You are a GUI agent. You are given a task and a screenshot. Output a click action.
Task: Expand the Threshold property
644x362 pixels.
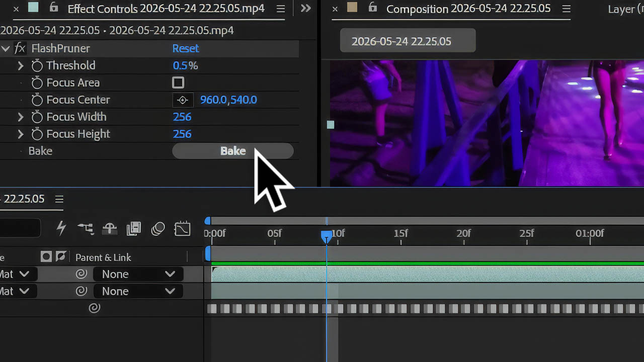21,65
